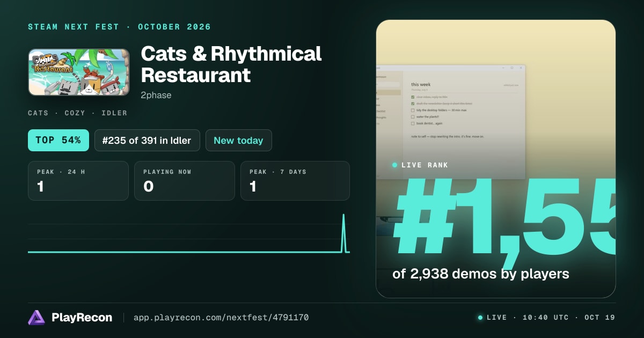
Task: Select the PEAK · 7 DAYS stat card
Action: (295, 181)
